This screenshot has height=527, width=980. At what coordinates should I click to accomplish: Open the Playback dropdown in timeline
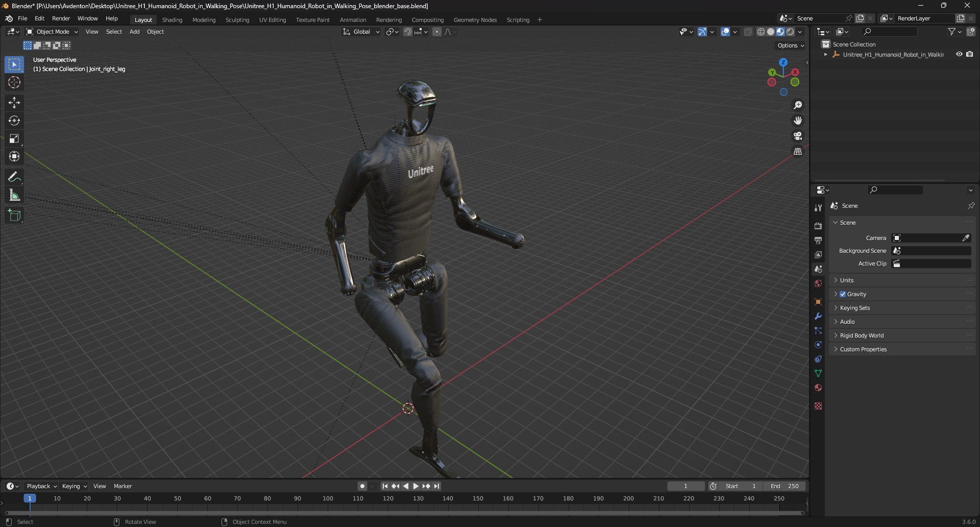click(42, 486)
